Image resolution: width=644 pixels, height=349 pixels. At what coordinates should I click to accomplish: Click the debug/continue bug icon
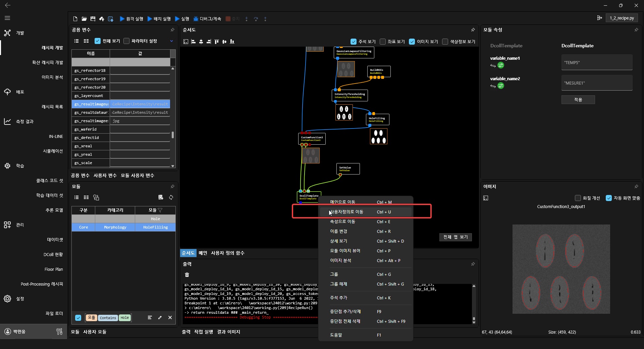click(196, 19)
